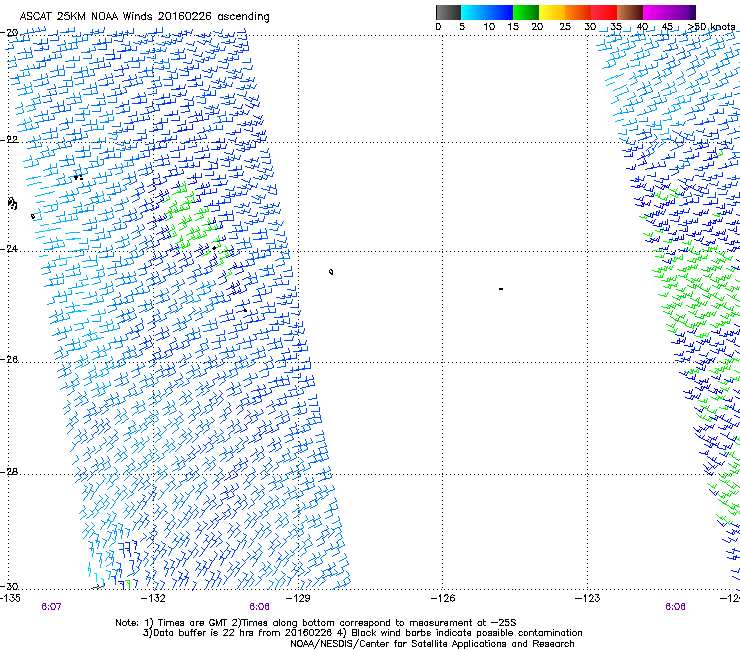Click the green 15-20 knots color swatch
Screen dimensions: 740x650
click(x=526, y=12)
